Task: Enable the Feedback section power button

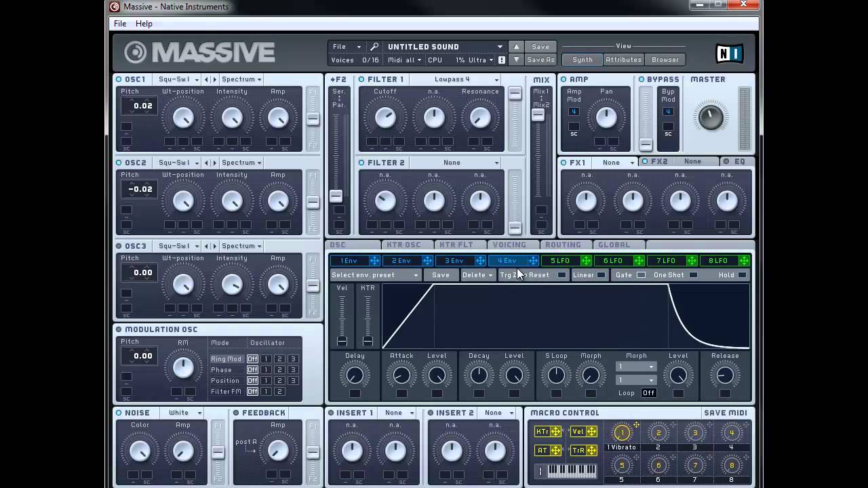Action: click(x=236, y=413)
